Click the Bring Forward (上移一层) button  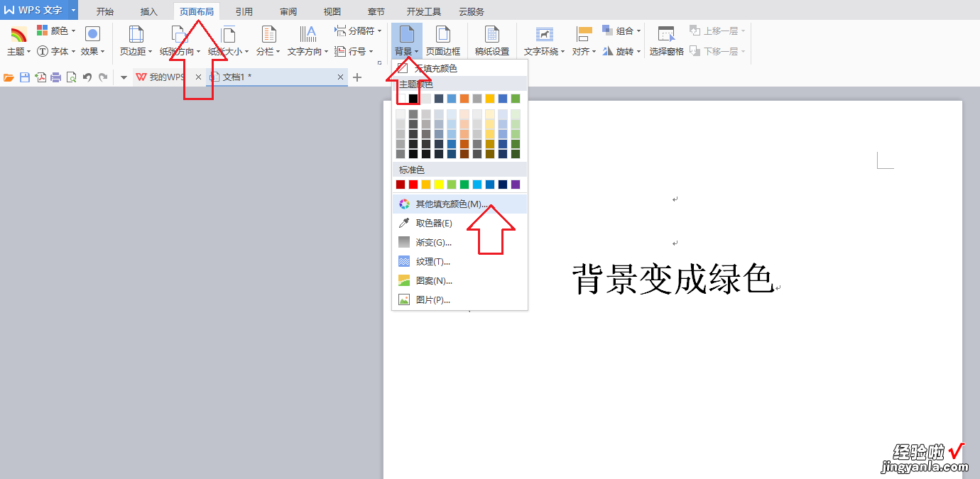coord(717,31)
